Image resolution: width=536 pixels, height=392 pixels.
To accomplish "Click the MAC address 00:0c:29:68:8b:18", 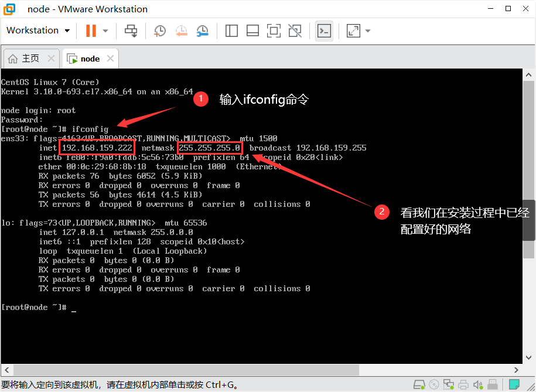I will pyautogui.click(x=106, y=166).
